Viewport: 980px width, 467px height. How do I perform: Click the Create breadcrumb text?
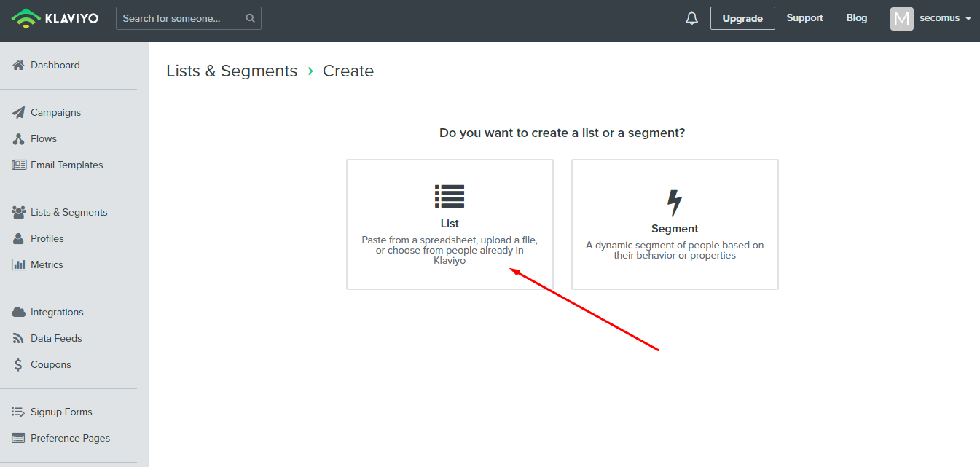pyautogui.click(x=348, y=71)
